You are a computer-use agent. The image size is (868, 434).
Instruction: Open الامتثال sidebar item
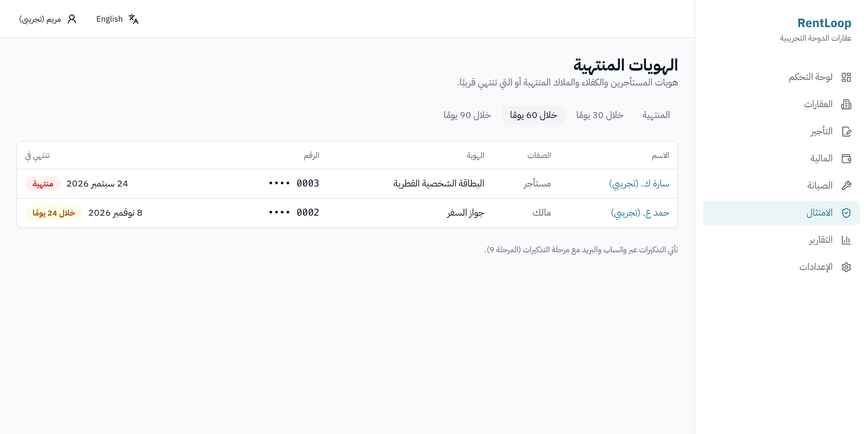tap(781, 213)
